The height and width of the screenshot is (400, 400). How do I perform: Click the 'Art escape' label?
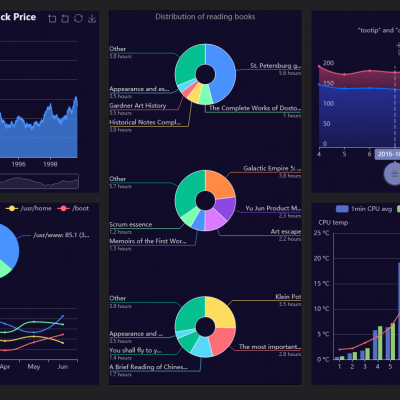(x=286, y=232)
